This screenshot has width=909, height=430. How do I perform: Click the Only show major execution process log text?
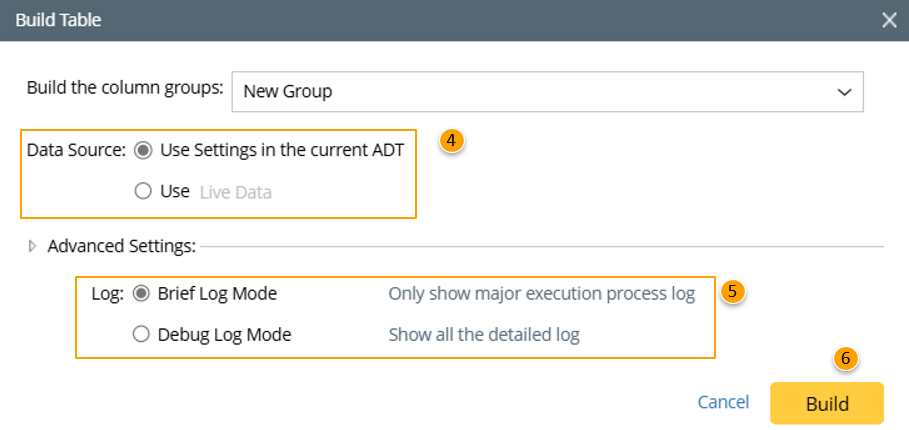tap(541, 294)
